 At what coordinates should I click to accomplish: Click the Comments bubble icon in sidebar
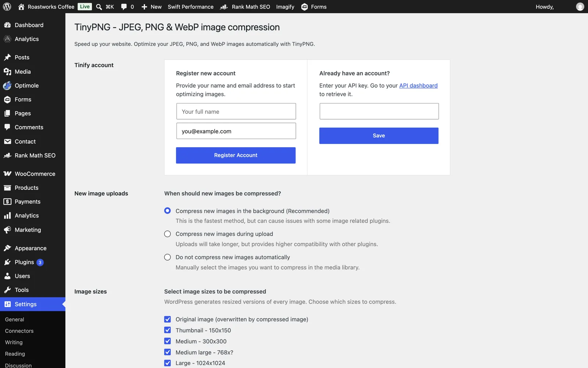[7, 127]
